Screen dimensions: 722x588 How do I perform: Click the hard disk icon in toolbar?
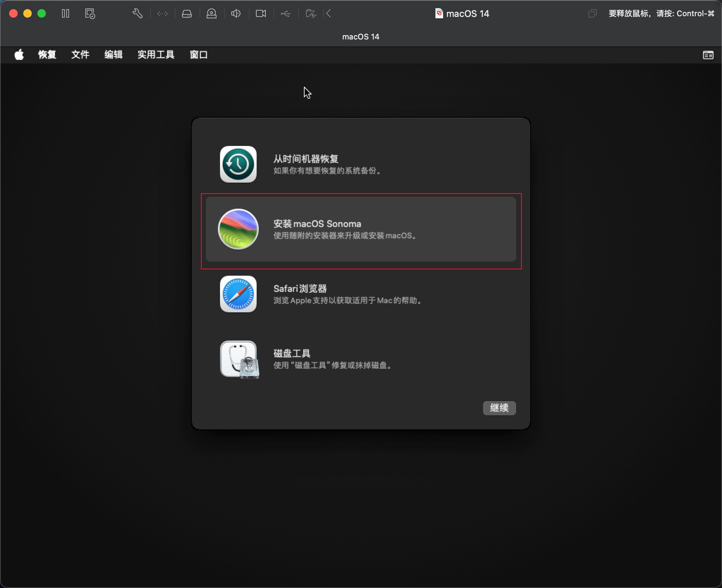click(x=187, y=14)
